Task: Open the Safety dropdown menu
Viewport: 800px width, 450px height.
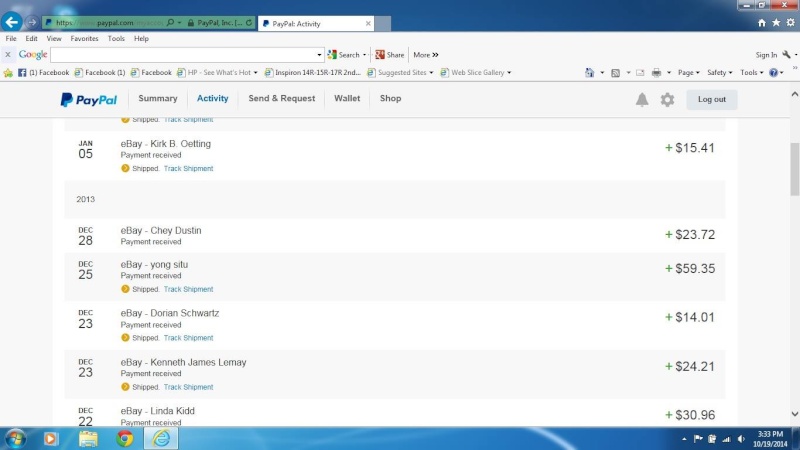Action: (x=719, y=72)
